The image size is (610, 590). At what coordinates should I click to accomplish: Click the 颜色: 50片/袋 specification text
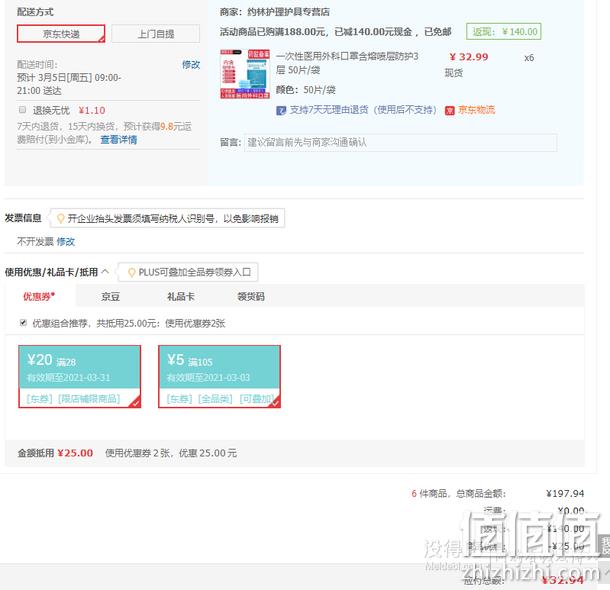pyautogui.click(x=306, y=90)
